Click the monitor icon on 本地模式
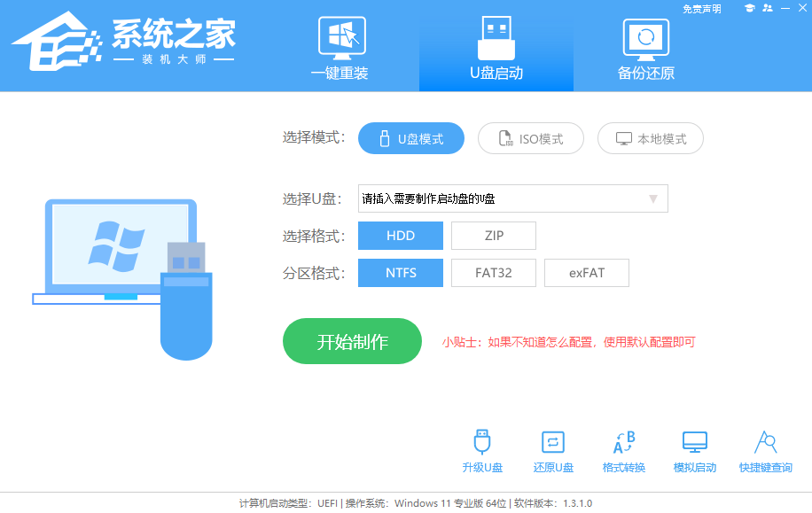The height and width of the screenshot is (513, 812). pyautogui.click(x=623, y=138)
